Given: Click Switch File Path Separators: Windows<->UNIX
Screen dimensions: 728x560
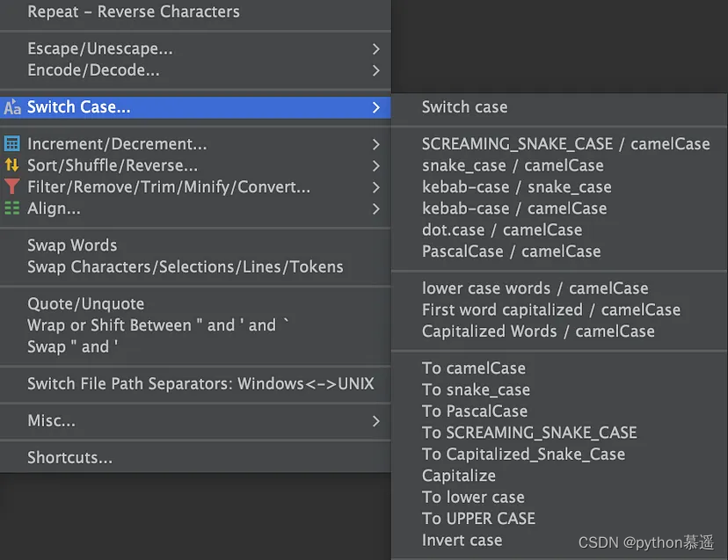Looking at the screenshot, I should pyautogui.click(x=200, y=384).
